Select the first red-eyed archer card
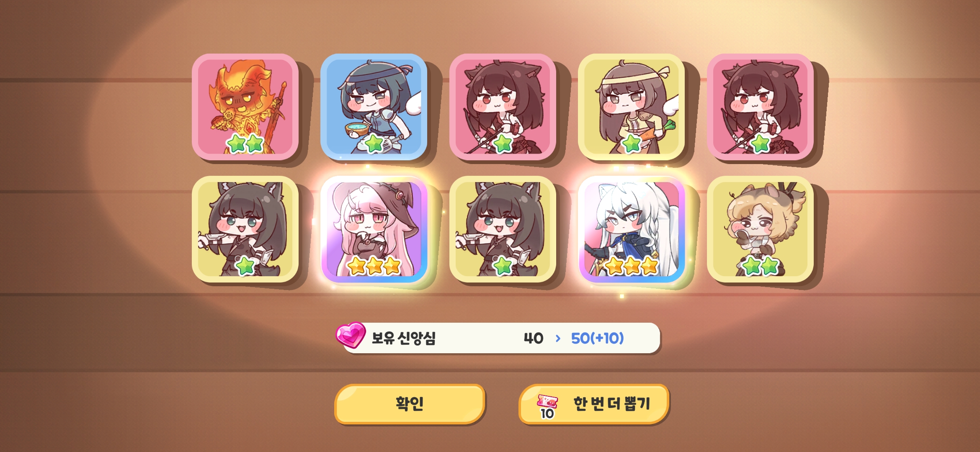Viewport: 980px width, 452px height. pos(503,107)
